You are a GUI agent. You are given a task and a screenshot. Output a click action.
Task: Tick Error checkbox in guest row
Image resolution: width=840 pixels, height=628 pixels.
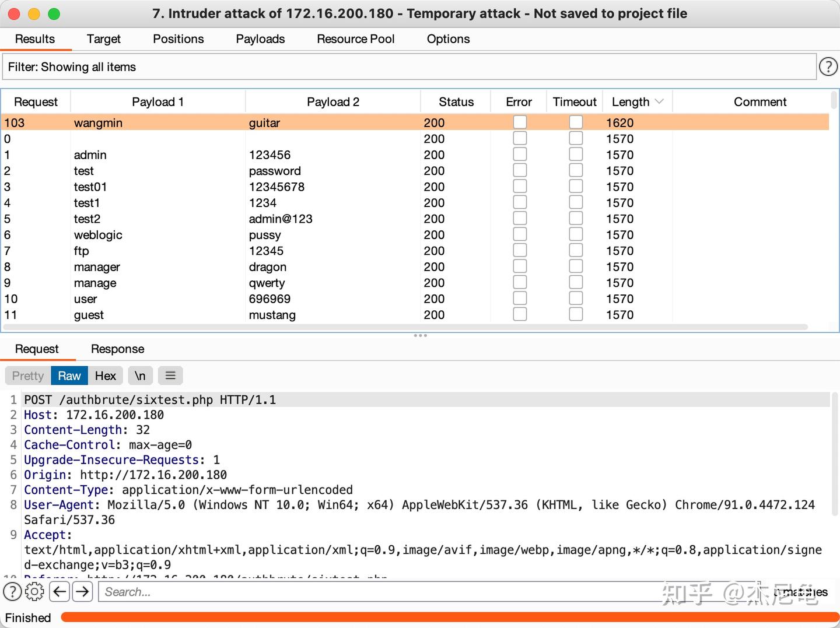[x=520, y=314]
